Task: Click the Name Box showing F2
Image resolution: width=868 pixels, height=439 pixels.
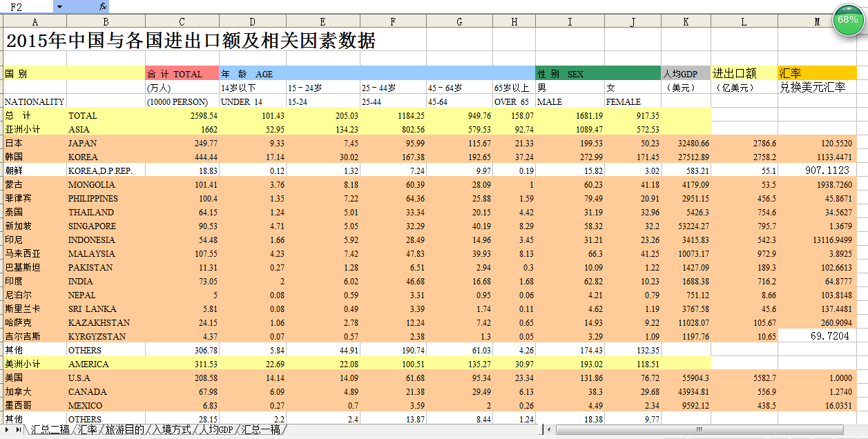Action: pyautogui.click(x=27, y=6)
